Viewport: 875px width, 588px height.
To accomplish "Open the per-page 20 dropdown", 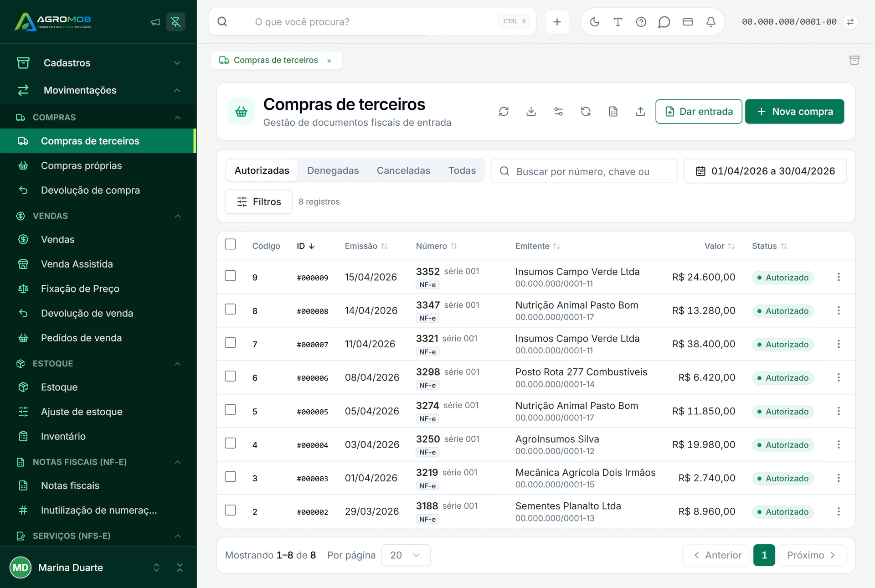I will tap(406, 555).
